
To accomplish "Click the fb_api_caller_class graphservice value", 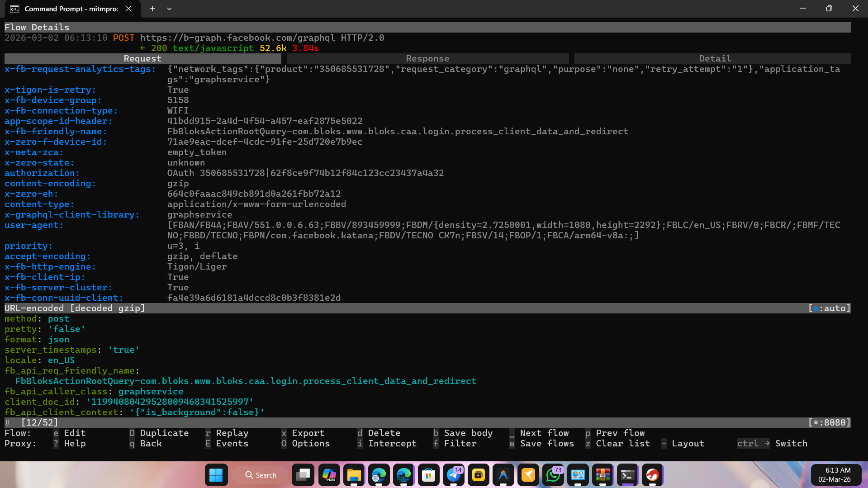I will (151, 391).
